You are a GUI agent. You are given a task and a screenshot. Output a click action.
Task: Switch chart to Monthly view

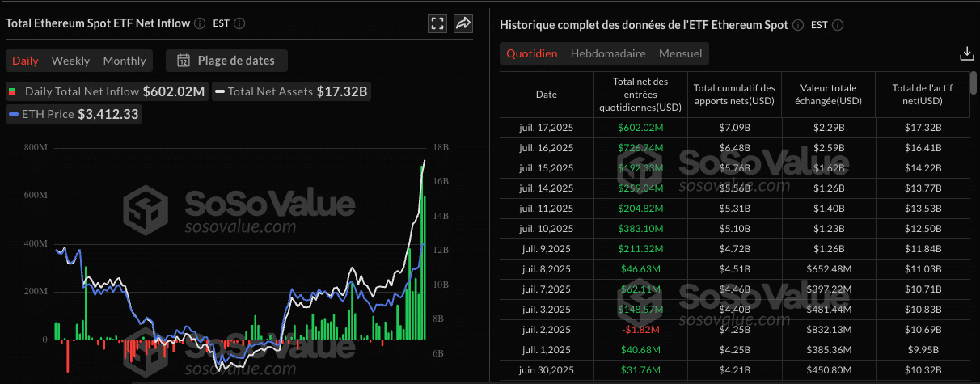pos(125,61)
